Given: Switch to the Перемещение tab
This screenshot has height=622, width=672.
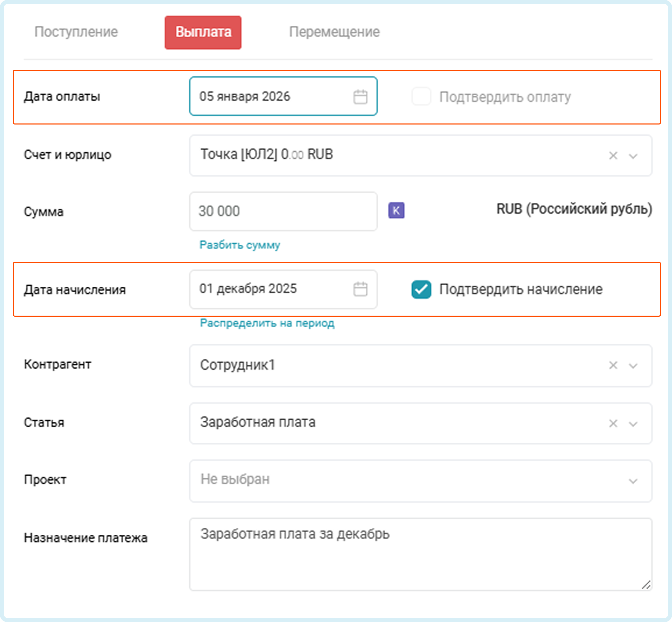Looking at the screenshot, I should [334, 32].
